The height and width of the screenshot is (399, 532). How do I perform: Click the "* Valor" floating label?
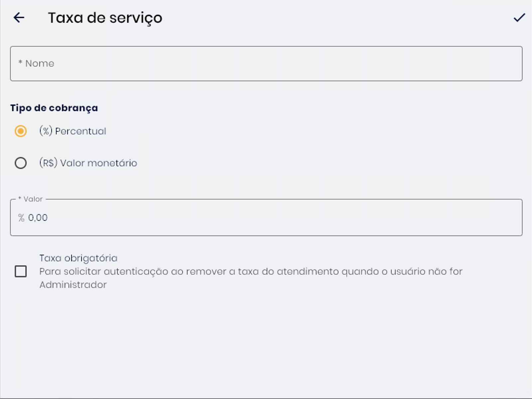tap(31, 199)
